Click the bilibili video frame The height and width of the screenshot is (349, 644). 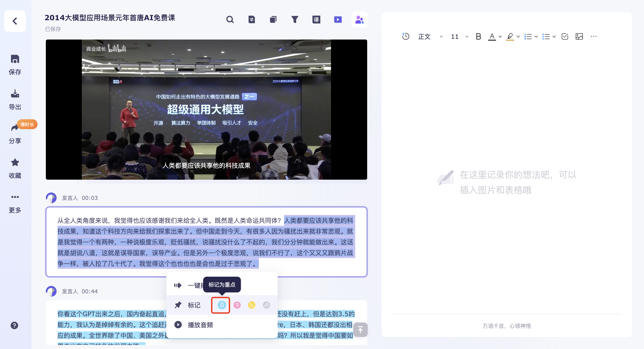[206, 109]
